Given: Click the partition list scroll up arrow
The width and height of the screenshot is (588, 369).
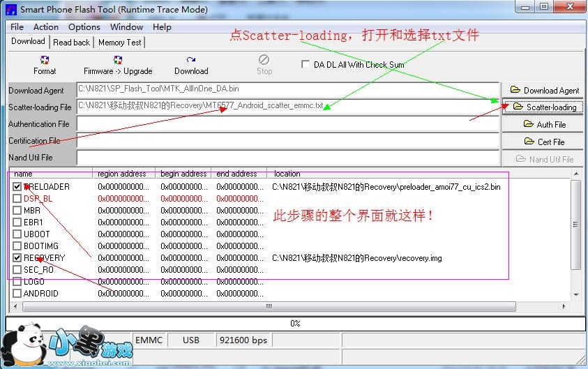Looking at the screenshot, I should [x=576, y=173].
